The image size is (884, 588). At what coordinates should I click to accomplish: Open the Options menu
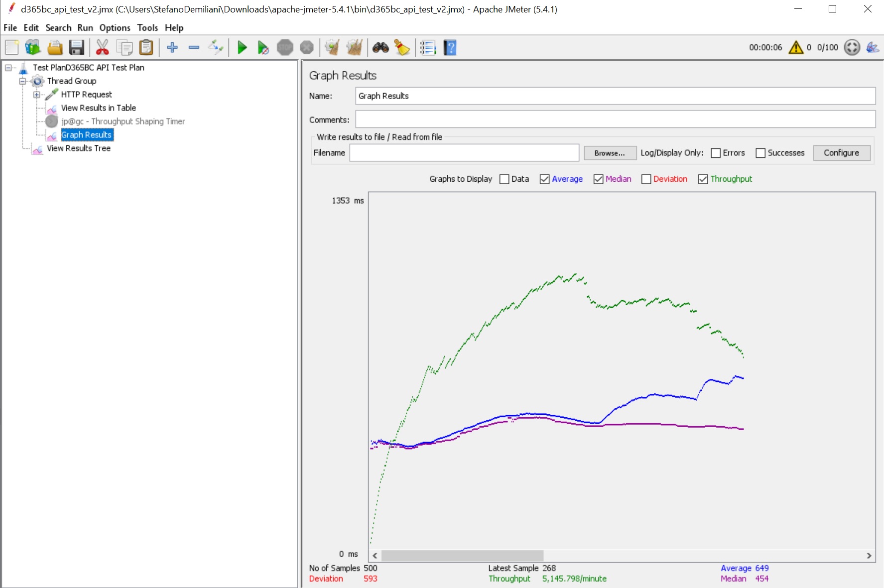115,28
